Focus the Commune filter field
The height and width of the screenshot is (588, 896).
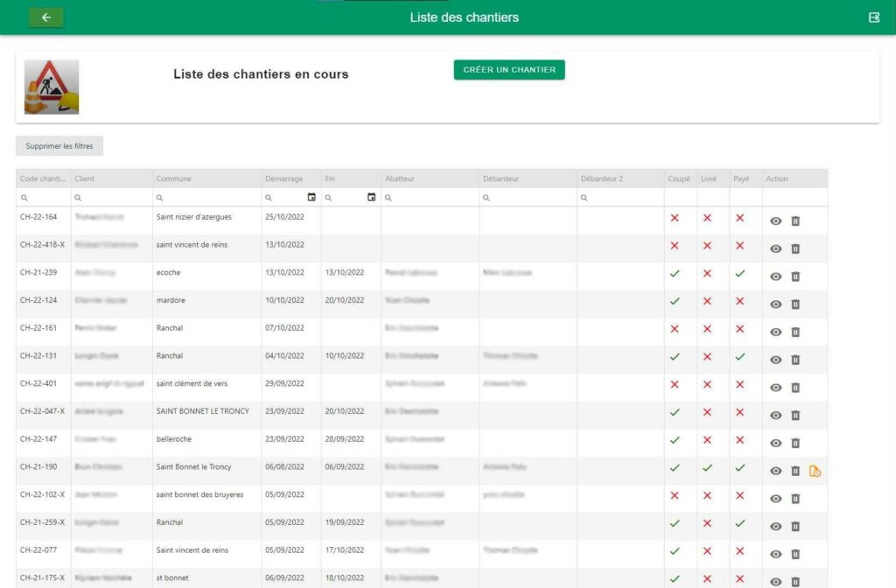click(x=206, y=198)
